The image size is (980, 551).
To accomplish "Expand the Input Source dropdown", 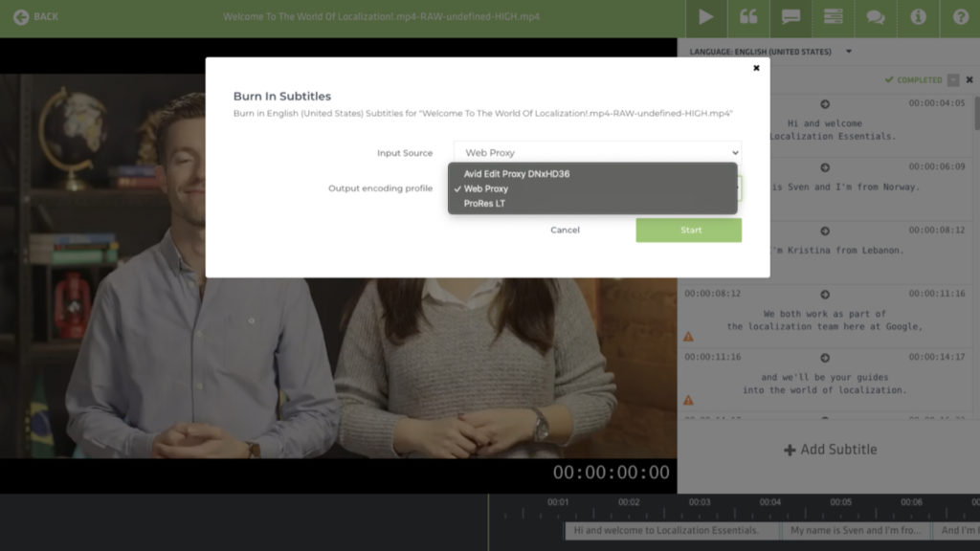I will coord(597,152).
